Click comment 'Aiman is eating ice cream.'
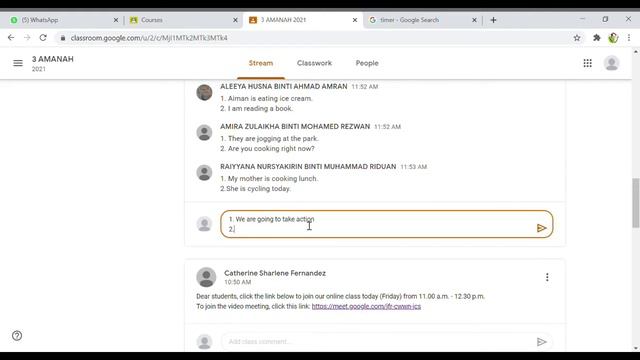This screenshot has width=640, height=360. pos(266,98)
